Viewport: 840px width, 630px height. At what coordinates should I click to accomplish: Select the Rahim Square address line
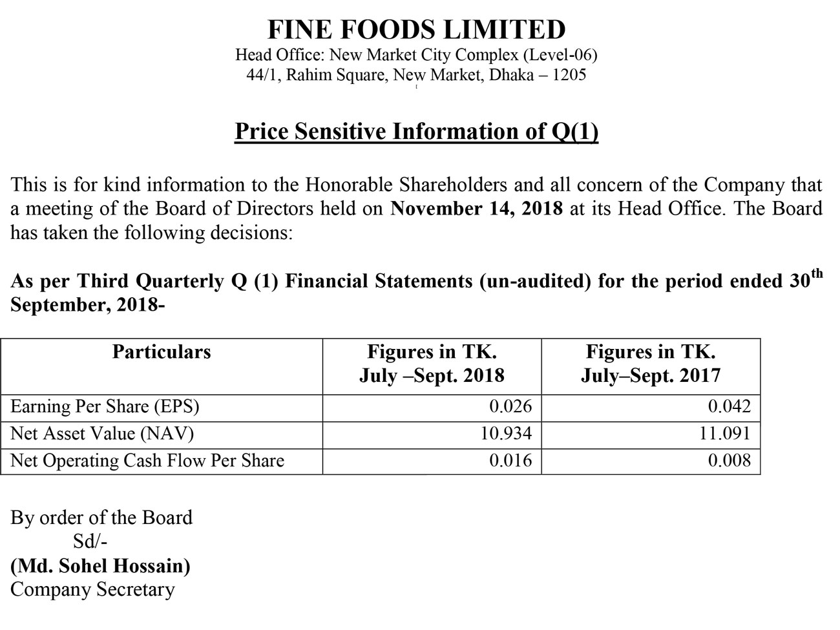pos(416,75)
